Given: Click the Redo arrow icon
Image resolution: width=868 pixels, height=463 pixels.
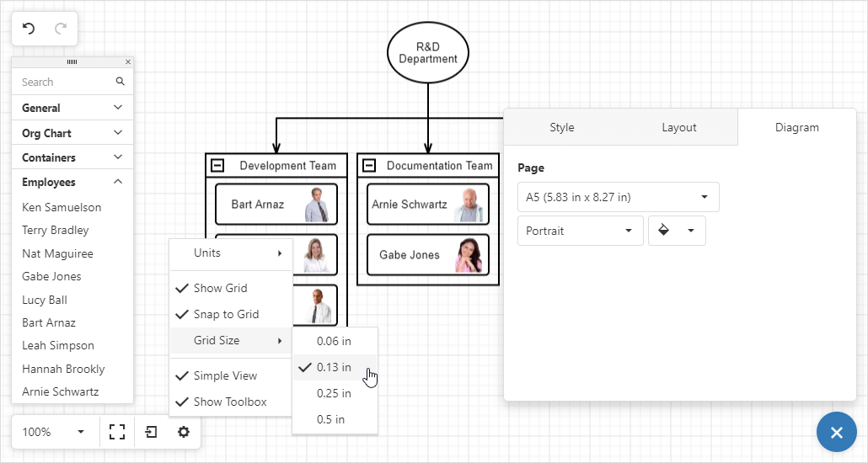Looking at the screenshot, I should click(x=61, y=29).
